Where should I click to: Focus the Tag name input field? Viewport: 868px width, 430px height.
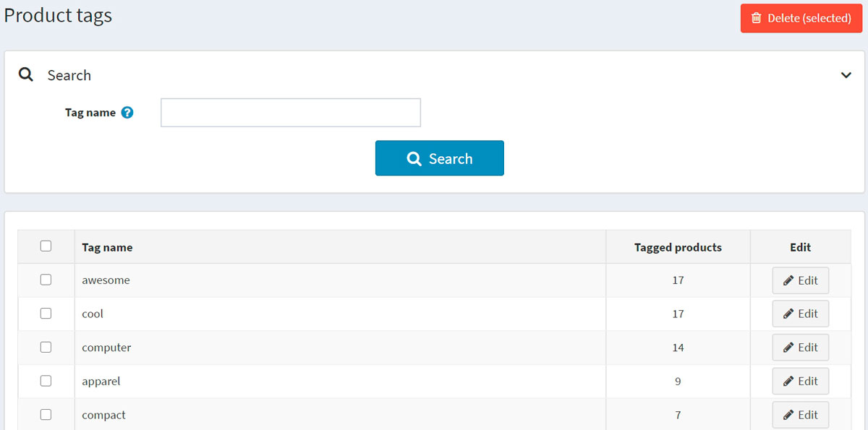point(290,113)
